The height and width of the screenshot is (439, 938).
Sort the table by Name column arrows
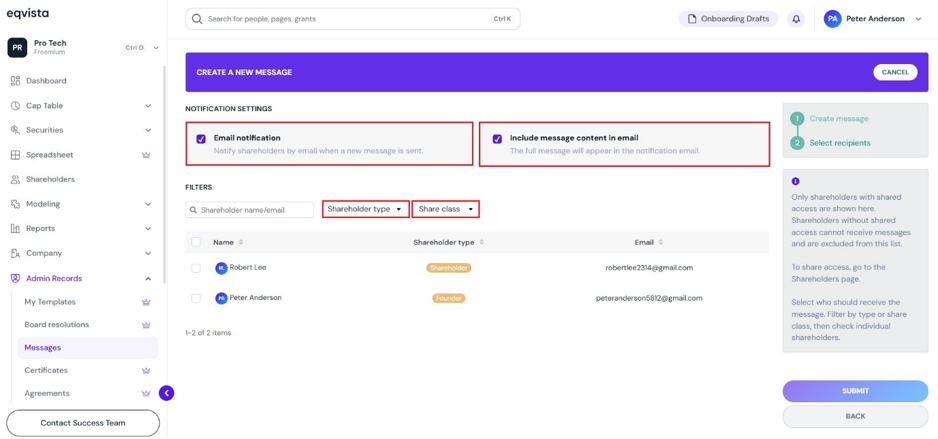241,242
